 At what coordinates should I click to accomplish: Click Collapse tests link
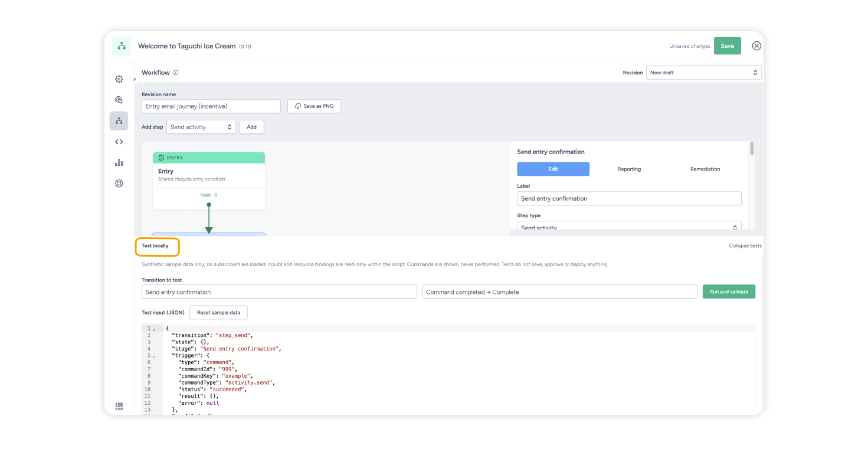pyautogui.click(x=745, y=245)
